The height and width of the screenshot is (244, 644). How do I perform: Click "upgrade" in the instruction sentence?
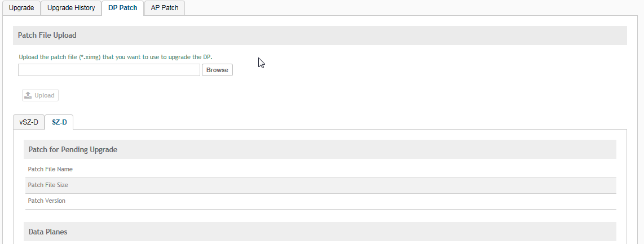179,57
